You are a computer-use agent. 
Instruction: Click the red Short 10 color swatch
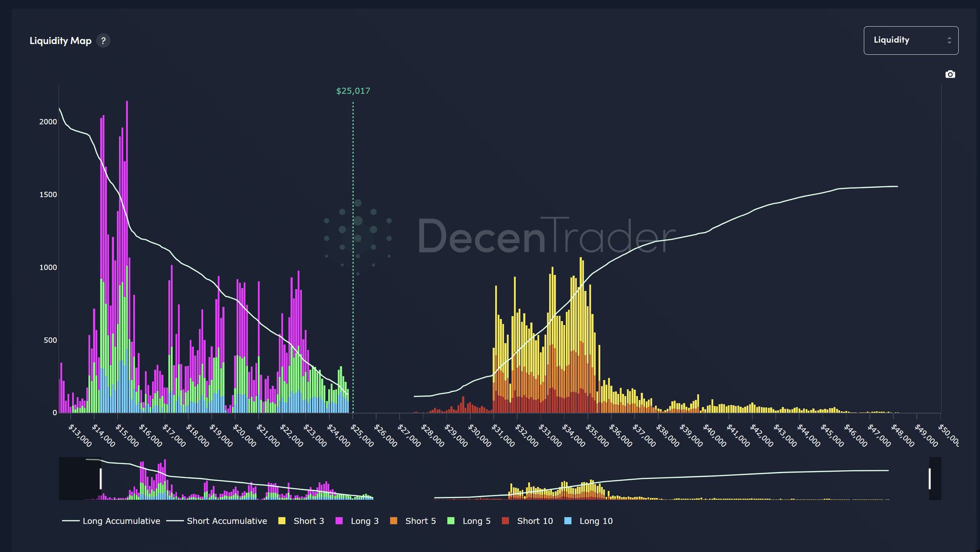pos(506,521)
